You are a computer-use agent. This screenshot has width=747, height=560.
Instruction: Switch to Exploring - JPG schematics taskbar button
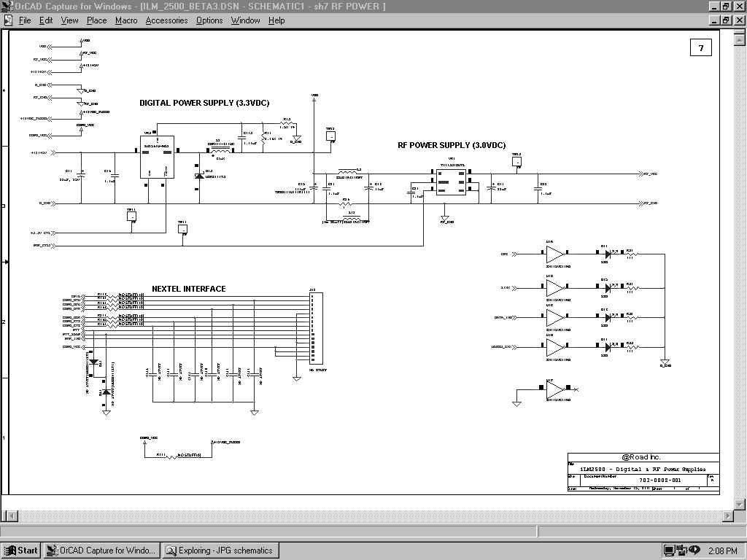click(219, 551)
